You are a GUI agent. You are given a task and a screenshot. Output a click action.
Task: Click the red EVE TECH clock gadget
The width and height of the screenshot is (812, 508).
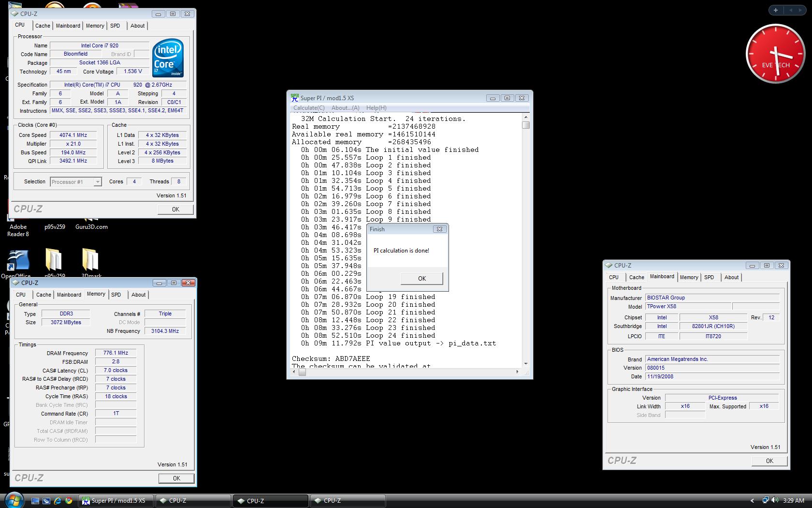pos(775,54)
